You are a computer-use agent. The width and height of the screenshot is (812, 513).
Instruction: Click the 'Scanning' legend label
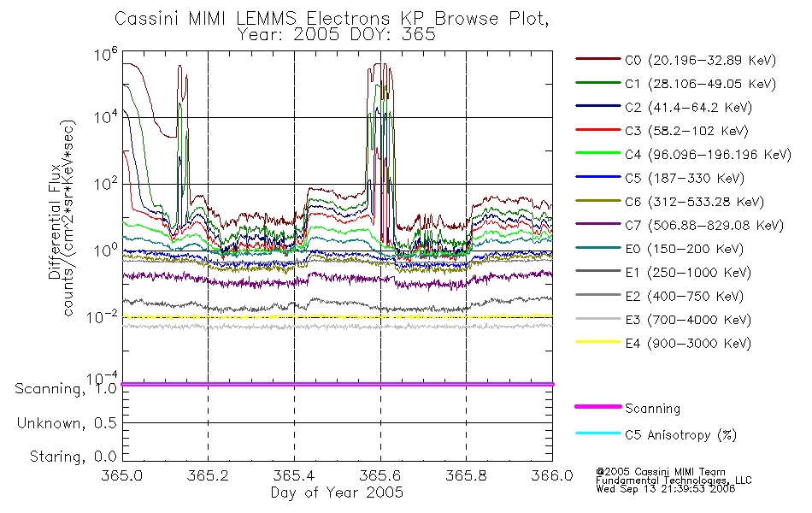coord(652,409)
